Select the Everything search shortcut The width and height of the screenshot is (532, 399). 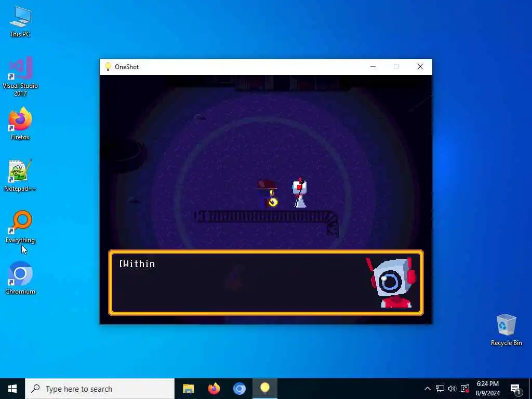(20, 227)
